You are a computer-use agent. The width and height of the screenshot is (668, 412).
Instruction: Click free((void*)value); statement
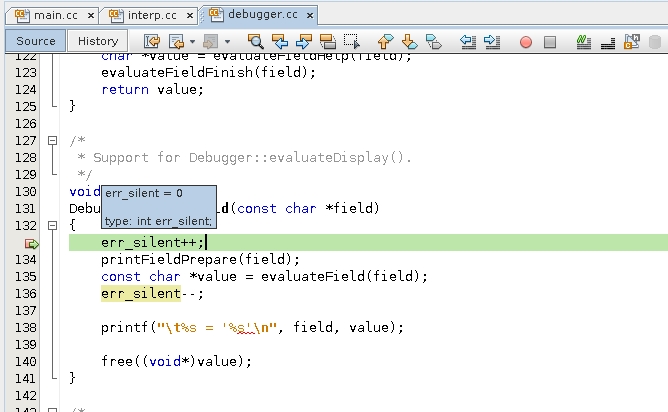click(176, 362)
